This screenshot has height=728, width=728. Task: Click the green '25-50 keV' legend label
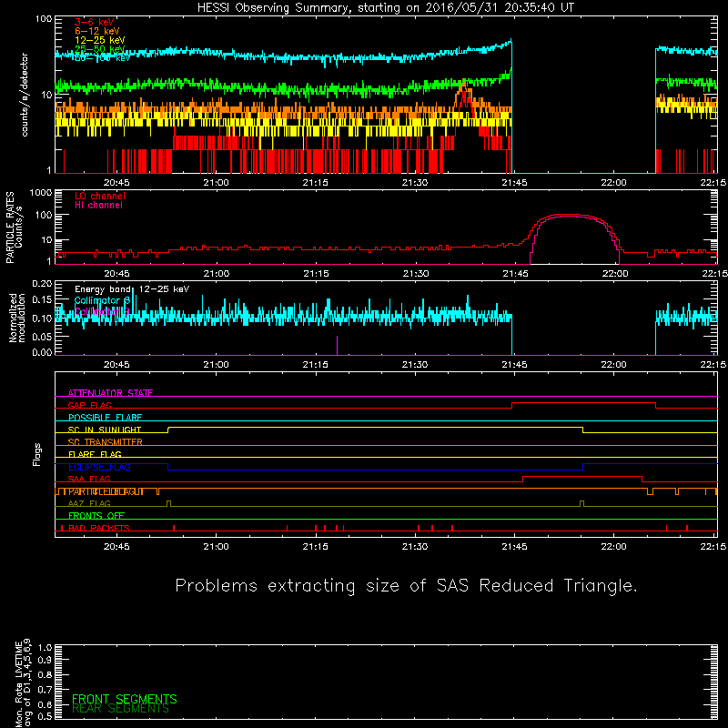pos(100,49)
